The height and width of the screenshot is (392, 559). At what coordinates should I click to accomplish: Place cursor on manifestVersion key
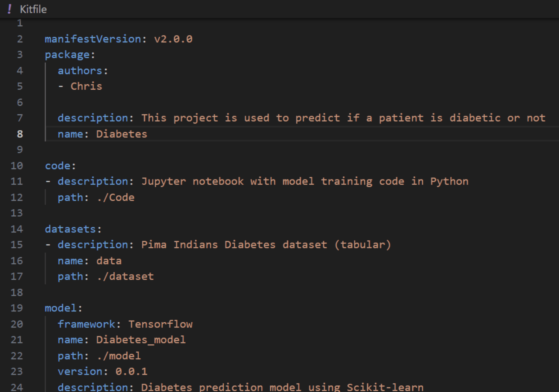click(93, 39)
